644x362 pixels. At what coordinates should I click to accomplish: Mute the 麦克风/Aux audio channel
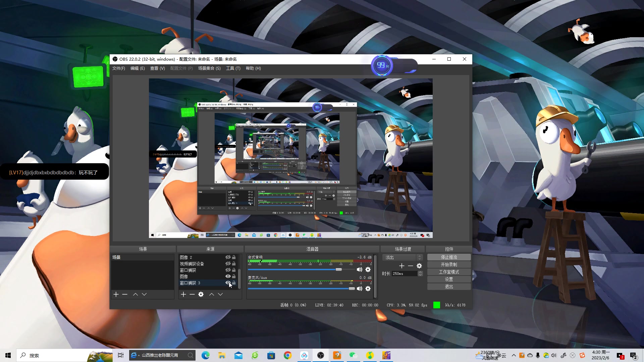(359, 289)
